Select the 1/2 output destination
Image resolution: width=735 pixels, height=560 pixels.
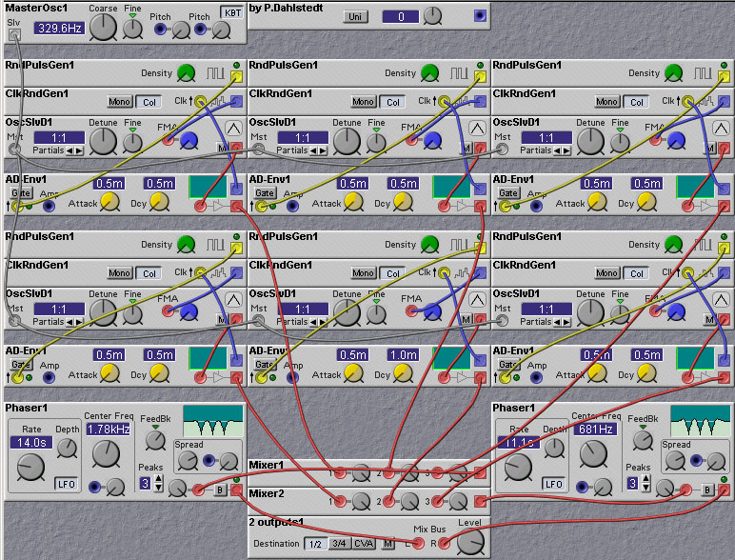click(313, 544)
